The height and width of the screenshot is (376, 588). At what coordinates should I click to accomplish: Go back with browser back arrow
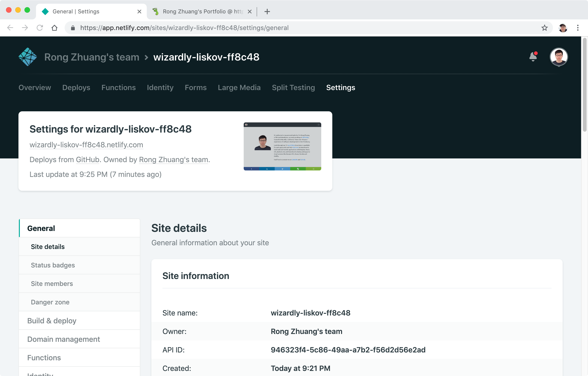[10, 28]
